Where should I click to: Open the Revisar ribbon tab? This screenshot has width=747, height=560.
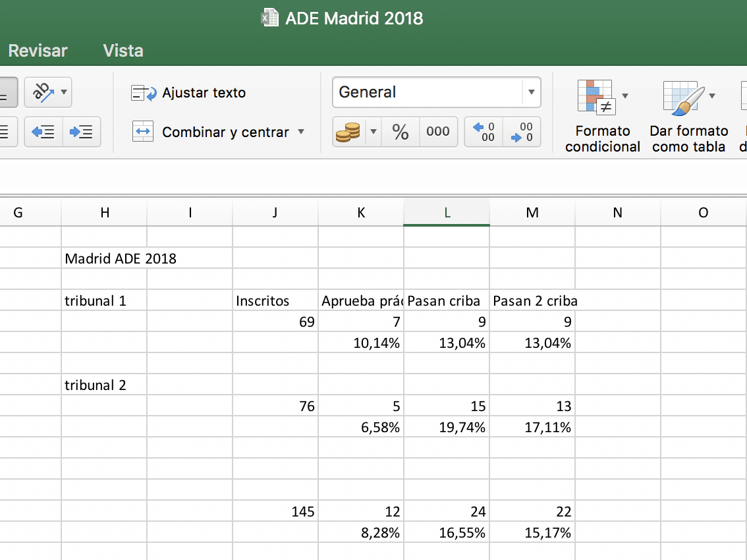[x=38, y=51]
